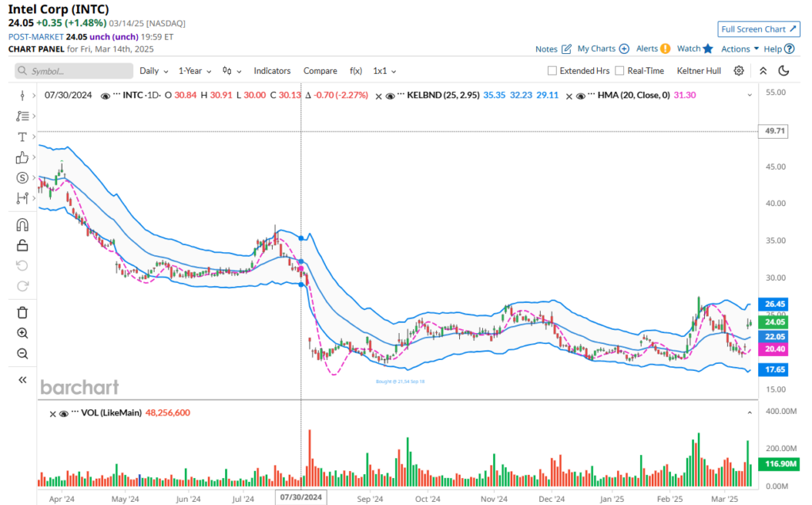Click the Symbol search input field

pos(75,71)
